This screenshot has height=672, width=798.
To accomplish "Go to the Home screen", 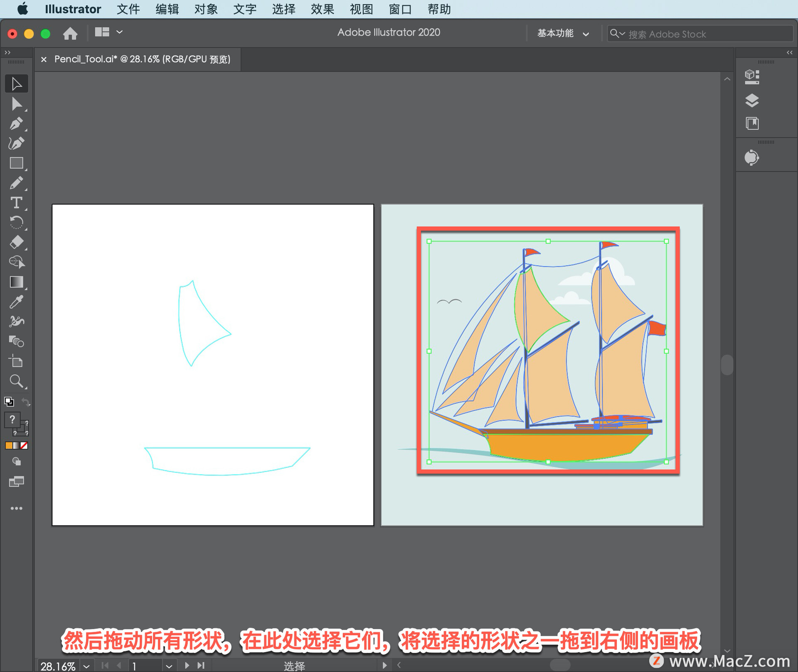I will click(70, 33).
